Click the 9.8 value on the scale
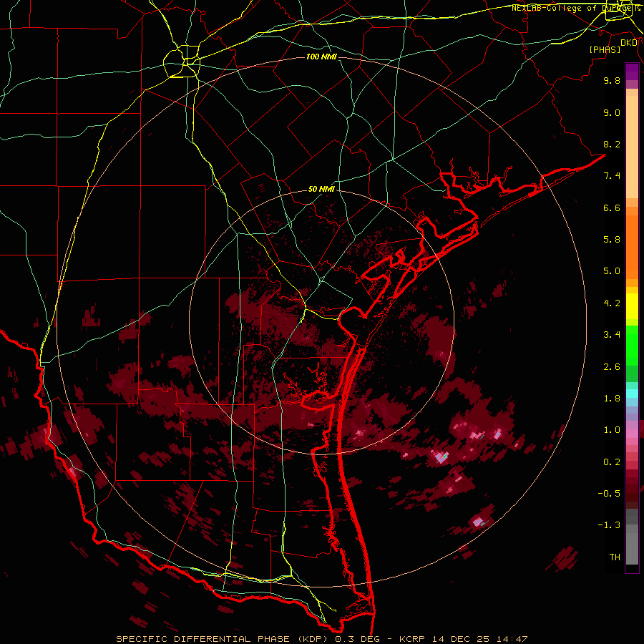The height and width of the screenshot is (644, 644). pyautogui.click(x=612, y=80)
